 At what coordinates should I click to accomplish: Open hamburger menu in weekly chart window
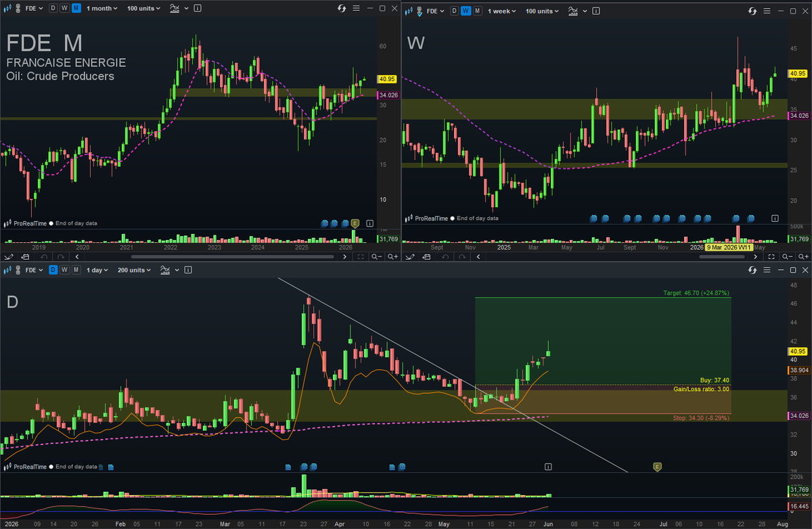click(x=767, y=11)
